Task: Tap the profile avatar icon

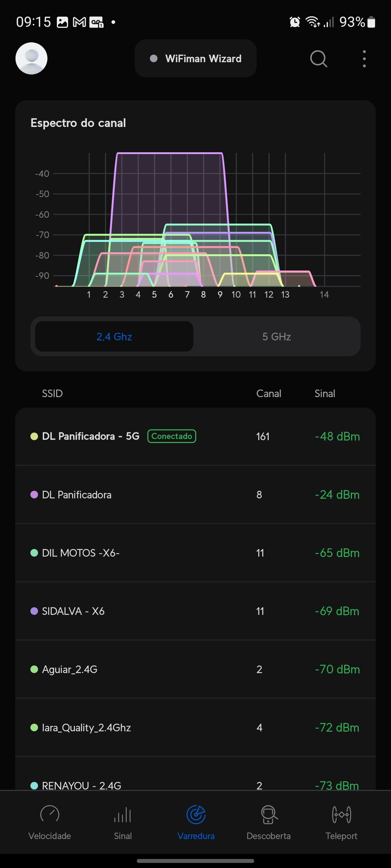Action: tap(31, 59)
